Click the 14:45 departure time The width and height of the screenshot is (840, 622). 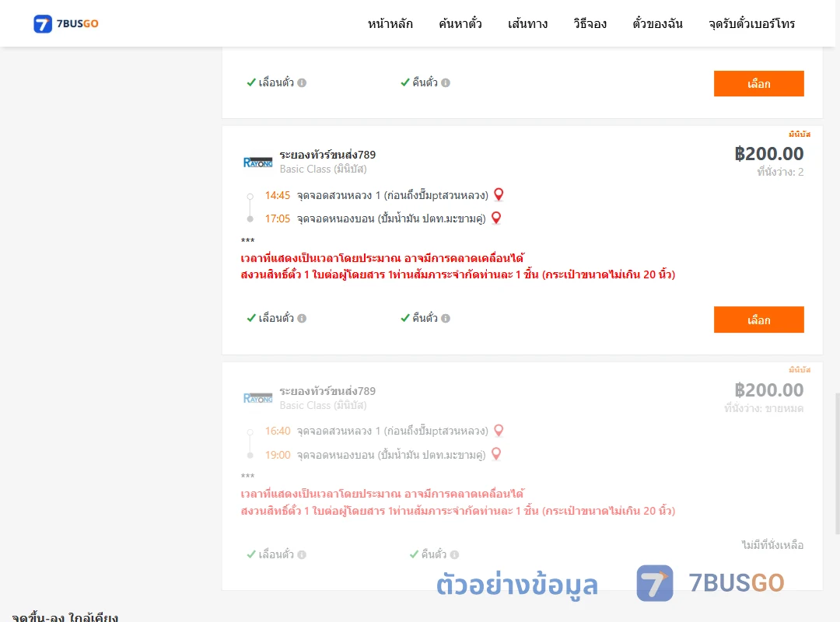coord(278,196)
